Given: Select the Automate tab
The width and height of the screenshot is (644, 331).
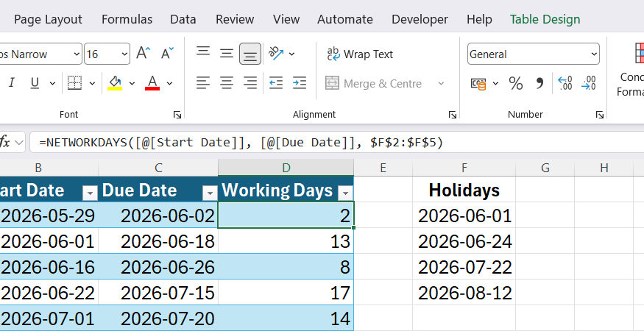Looking at the screenshot, I should tap(345, 19).
